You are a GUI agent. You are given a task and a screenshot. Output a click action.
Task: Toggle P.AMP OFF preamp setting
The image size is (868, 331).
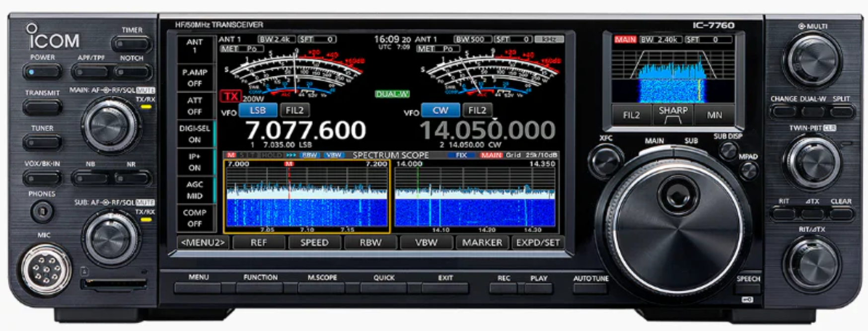pos(195,78)
